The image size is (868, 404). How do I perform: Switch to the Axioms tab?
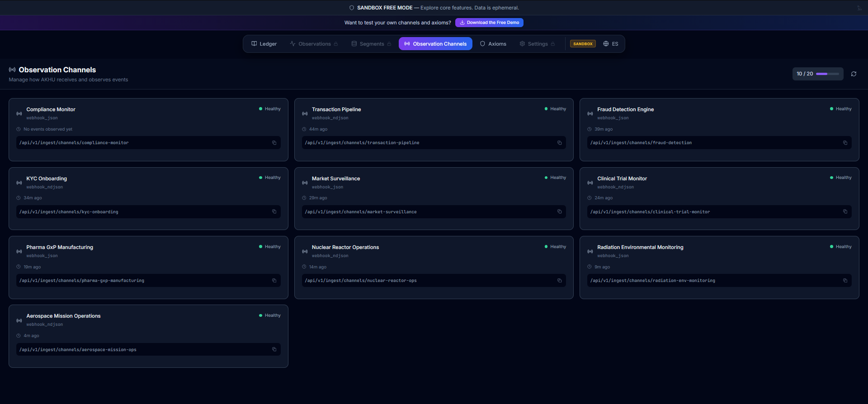493,44
